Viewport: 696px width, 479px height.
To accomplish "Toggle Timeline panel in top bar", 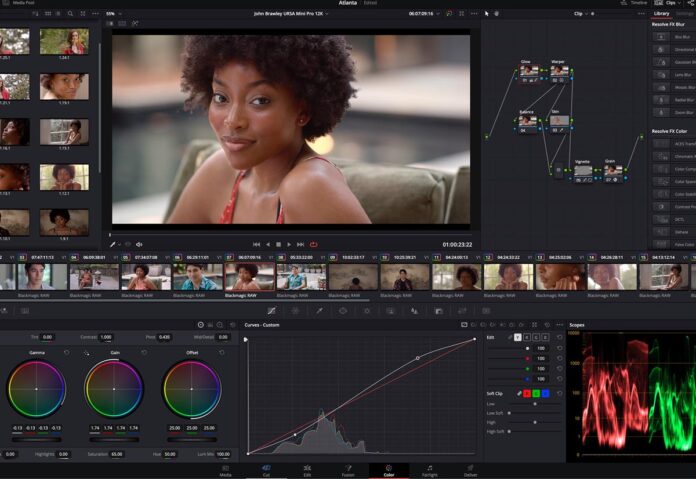I will click(x=635, y=3).
